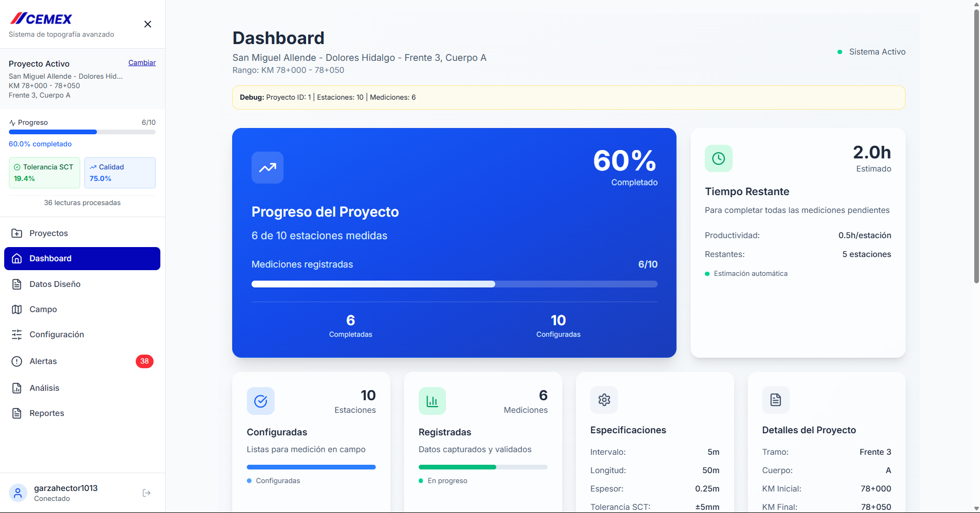
Task: Open Datos Diseño section
Action: click(82, 284)
